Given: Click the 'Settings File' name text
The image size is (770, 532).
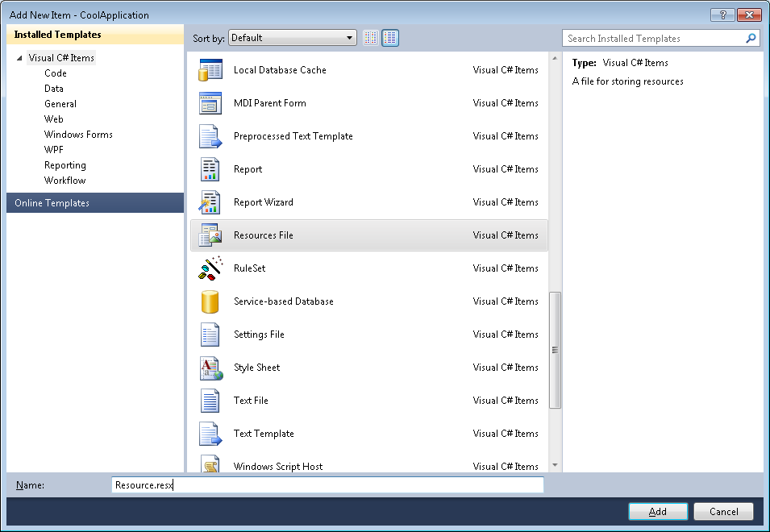Looking at the screenshot, I should click(x=259, y=335).
